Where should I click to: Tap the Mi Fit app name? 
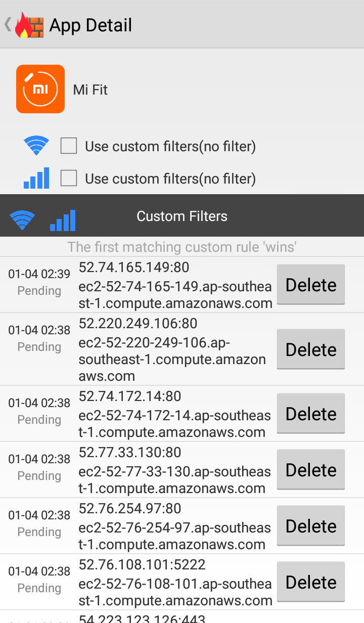(x=90, y=90)
